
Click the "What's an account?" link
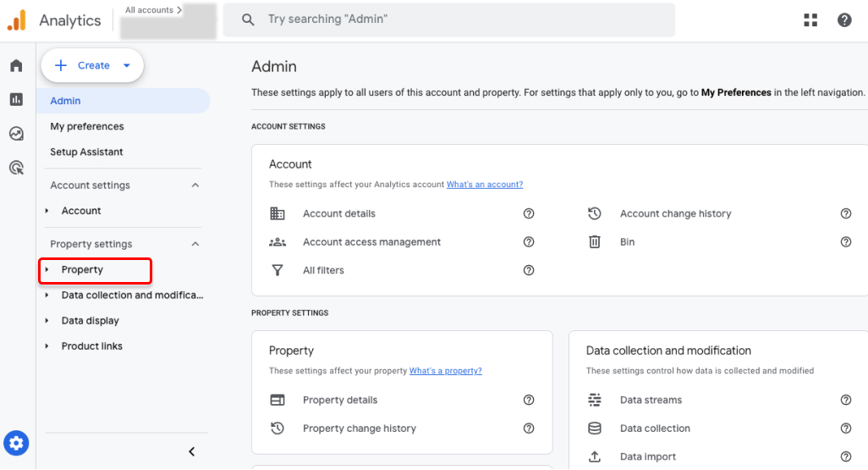[485, 185]
